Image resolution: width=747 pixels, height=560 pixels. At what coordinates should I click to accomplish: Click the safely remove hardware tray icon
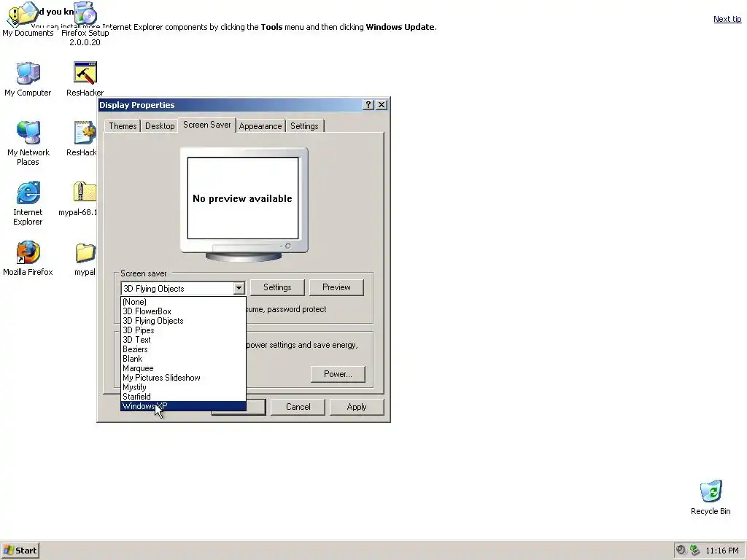694,550
